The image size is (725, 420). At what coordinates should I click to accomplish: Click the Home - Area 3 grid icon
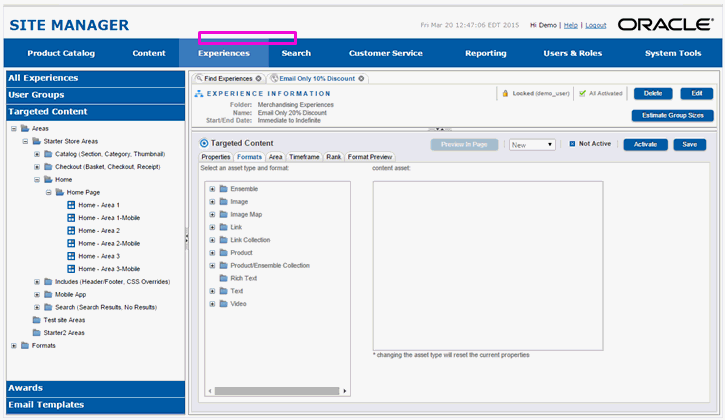tap(71, 256)
